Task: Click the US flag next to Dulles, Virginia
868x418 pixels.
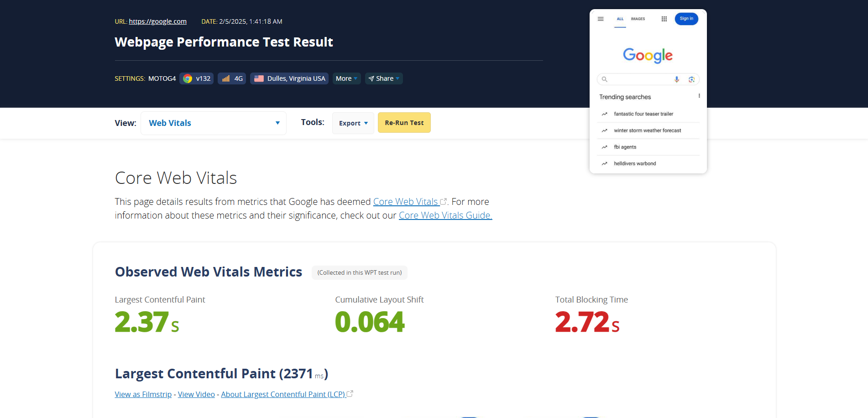Action: (x=259, y=78)
